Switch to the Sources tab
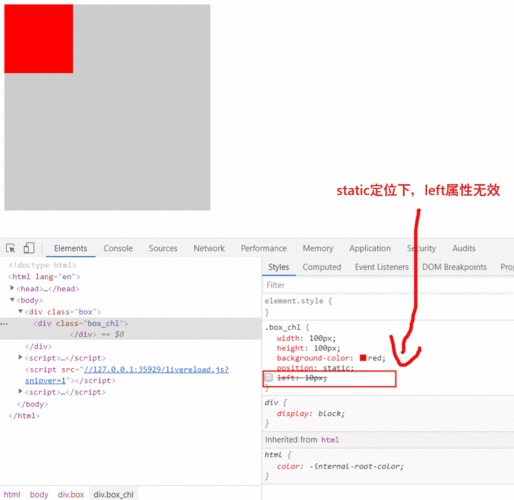Viewport: 514px width, 500px height. (163, 248)
